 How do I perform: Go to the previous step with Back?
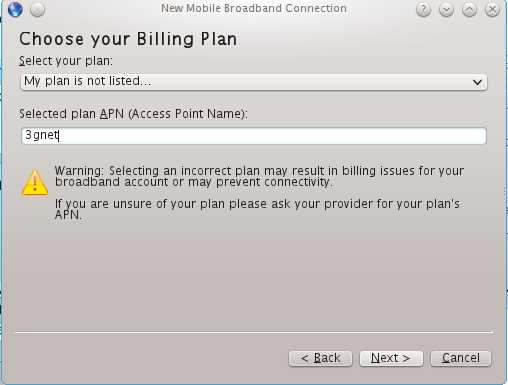pos(320,359)
